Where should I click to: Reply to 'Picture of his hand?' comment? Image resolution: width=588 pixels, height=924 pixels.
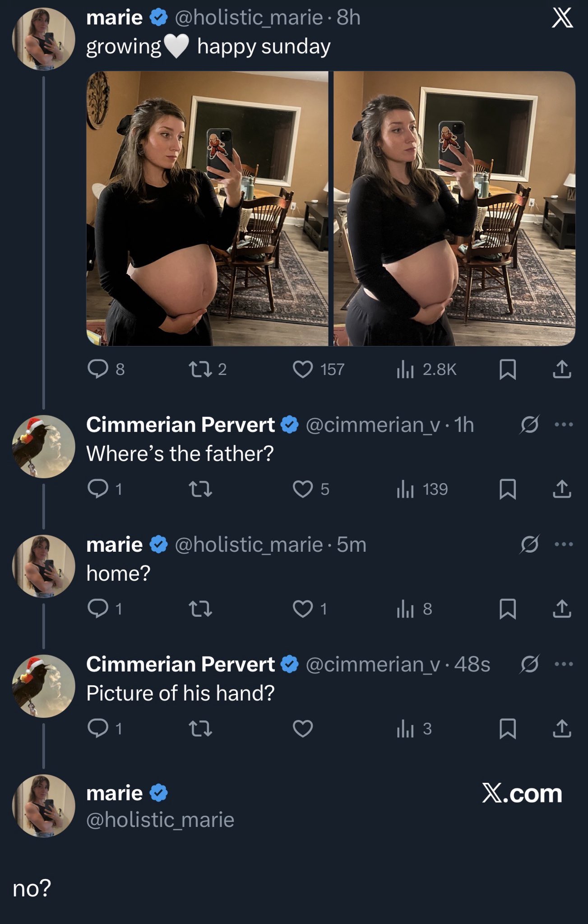click(x=98, y=729)
